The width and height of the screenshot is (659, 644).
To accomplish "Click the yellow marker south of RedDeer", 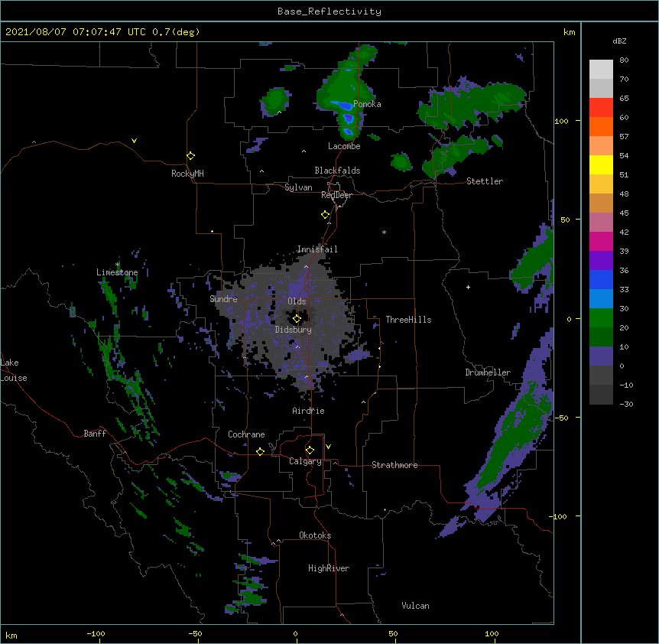I will (x=326, y=215).
